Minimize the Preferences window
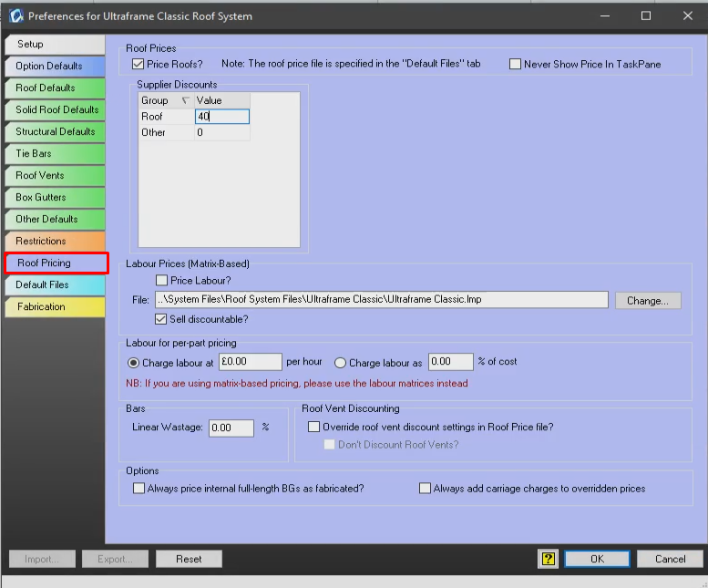 tap(605, 15)
